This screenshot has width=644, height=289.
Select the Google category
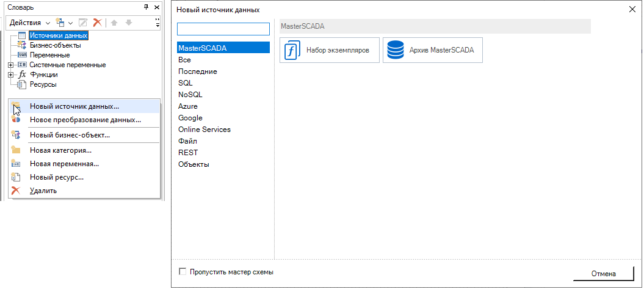(x=223, y=117)
